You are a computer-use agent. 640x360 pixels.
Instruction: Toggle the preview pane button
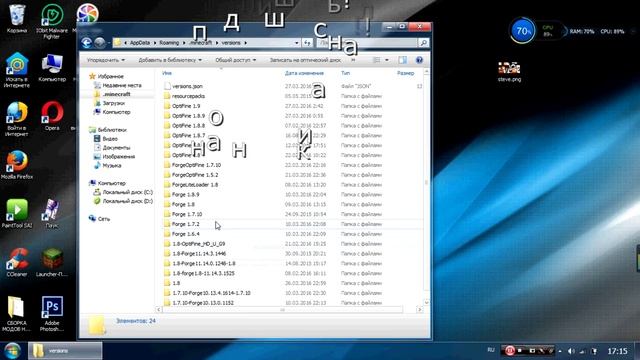click(x=402, y=60)
